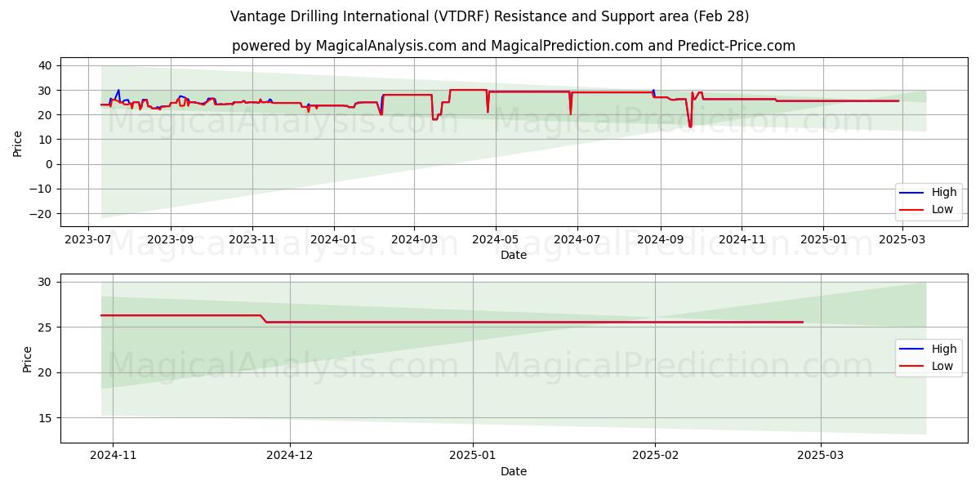Screen dimensions: 980x490
Task: Click the '2025-03' tick label on bottom chart
Action: tap(821, 457)
